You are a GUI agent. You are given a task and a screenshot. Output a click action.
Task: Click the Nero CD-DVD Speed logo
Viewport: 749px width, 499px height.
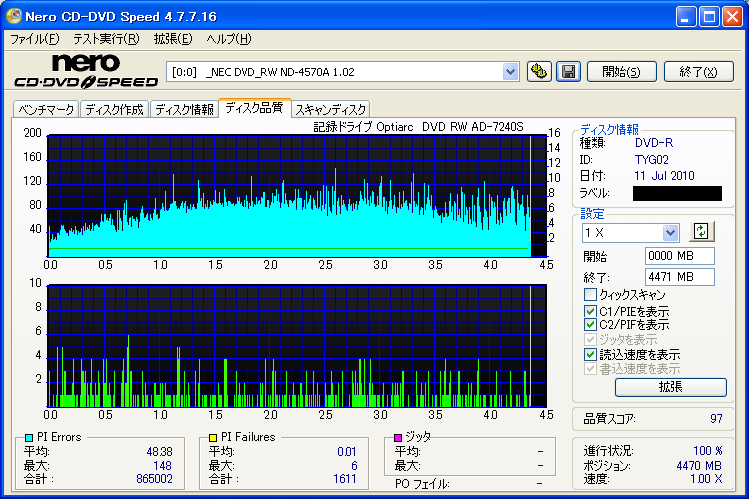click(x=86, y=71)
